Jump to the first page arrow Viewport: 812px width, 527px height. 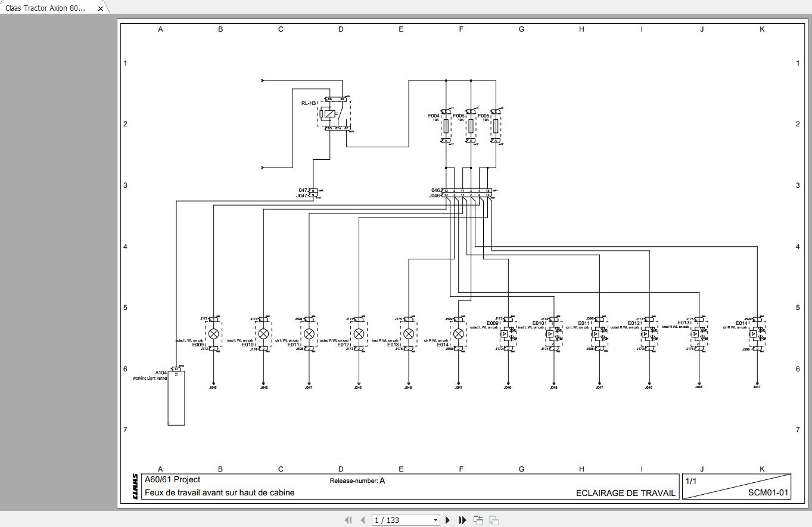point(348,520)
